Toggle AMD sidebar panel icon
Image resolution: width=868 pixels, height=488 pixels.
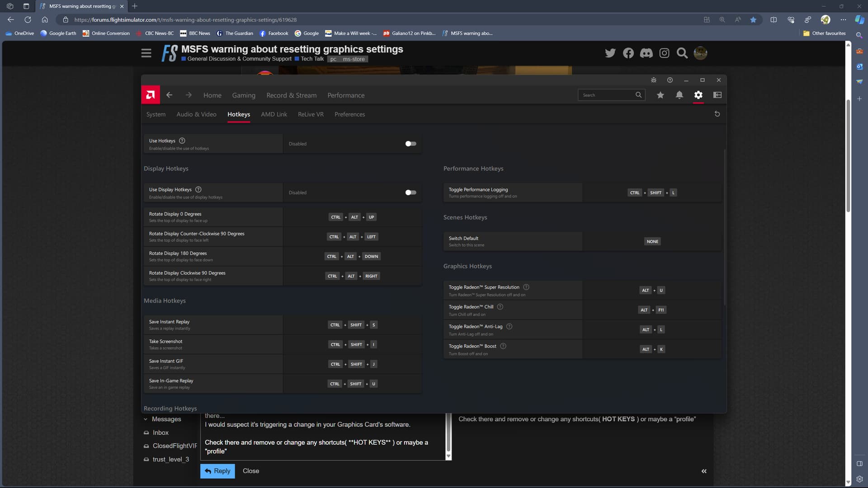(717, 95)
